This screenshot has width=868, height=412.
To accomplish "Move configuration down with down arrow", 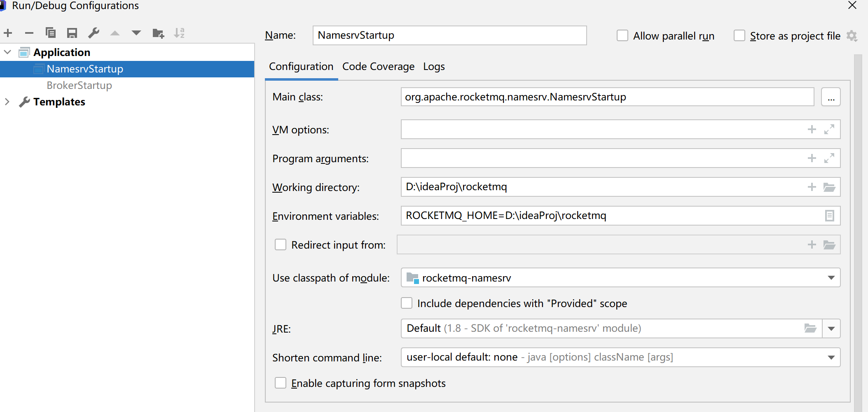I will [136, 33].
